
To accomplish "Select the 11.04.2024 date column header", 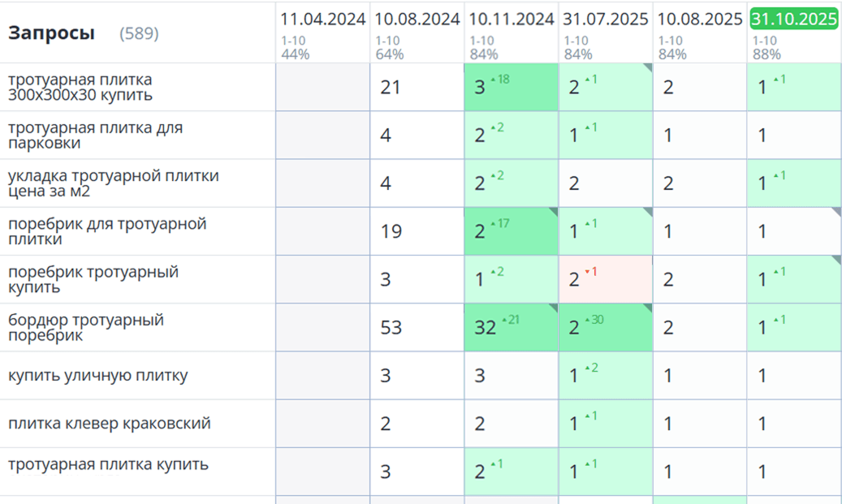I will point(323,19).
